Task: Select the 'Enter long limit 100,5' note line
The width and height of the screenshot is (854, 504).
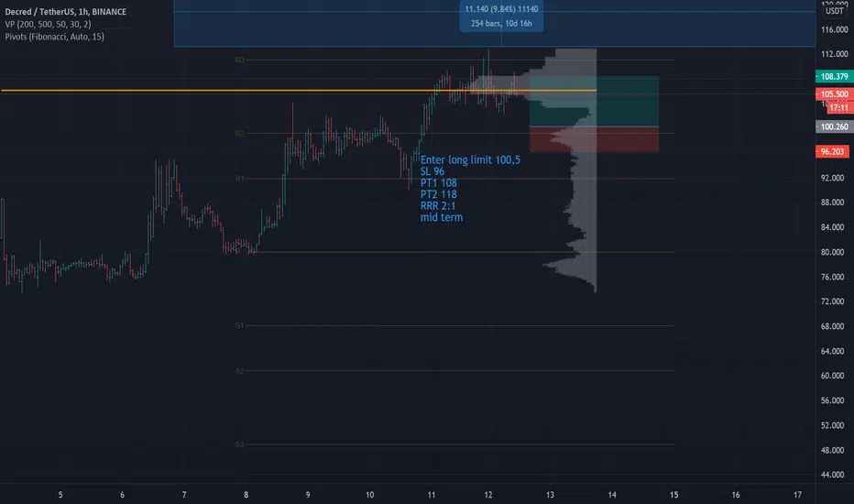Action: 470,159
